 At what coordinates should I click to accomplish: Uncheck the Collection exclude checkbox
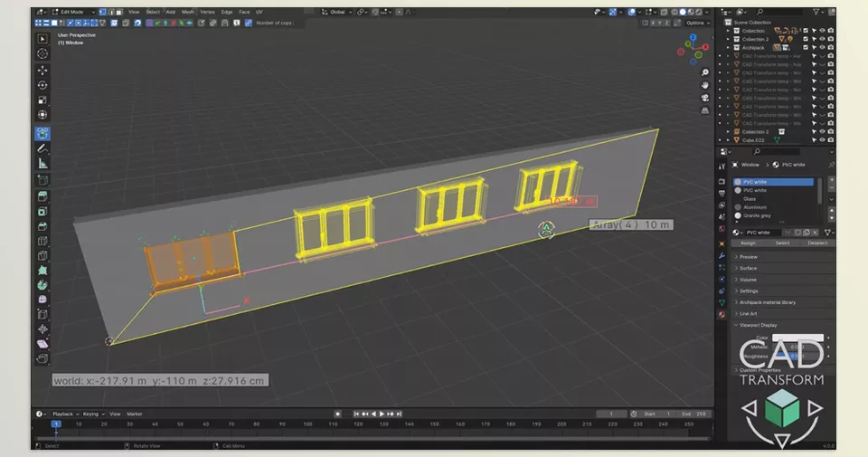[806, 31]
